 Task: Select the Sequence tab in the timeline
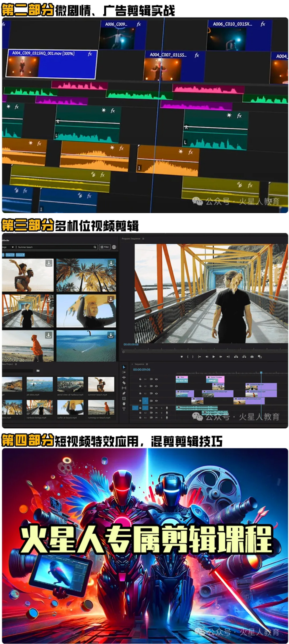[139, 364]
